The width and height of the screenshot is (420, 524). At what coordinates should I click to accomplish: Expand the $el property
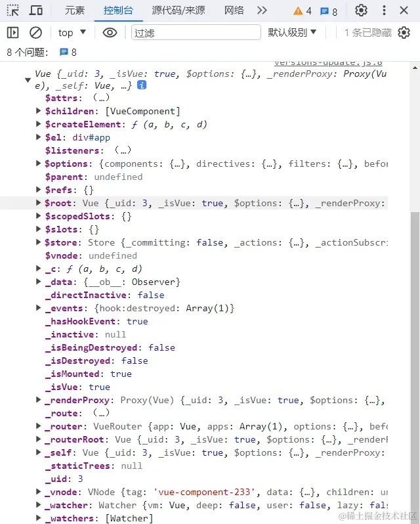point(39,137)
